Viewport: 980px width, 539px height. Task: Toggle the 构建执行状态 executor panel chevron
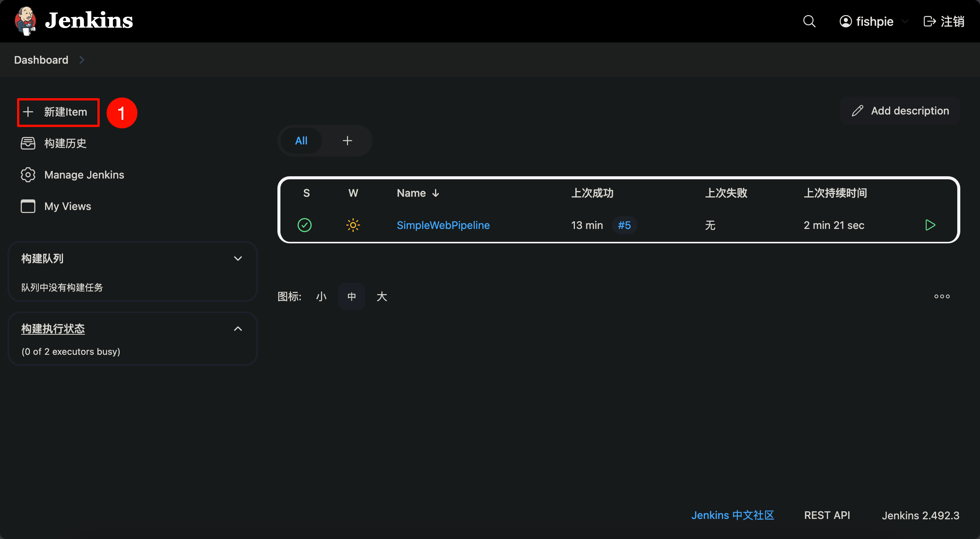[x=238, y=329]
